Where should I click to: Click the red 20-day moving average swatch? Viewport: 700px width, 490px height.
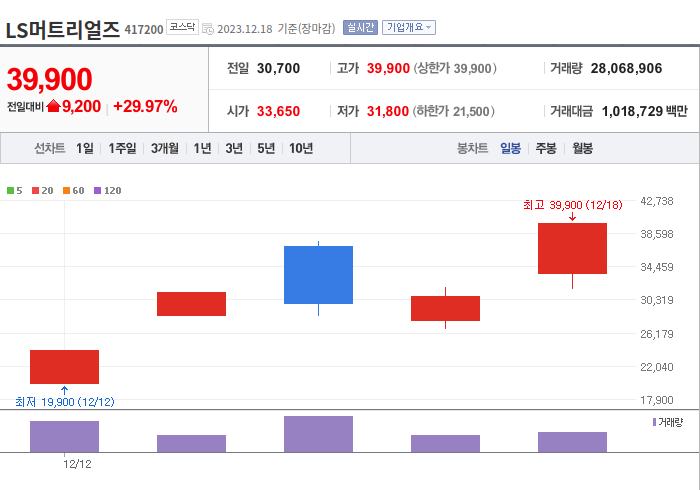click(36, 191)
